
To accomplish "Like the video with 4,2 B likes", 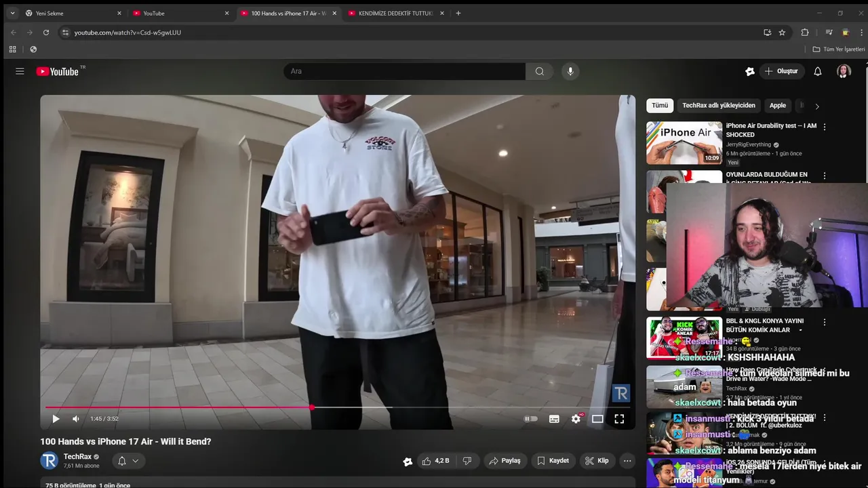I will pyautogui.click(x=435, y=461).
